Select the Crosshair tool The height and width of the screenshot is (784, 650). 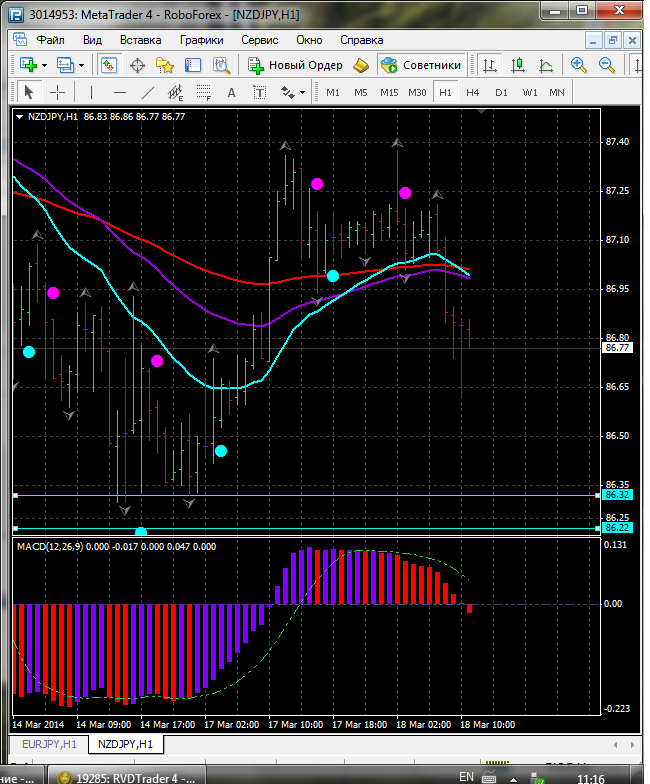[x=58, y=92]
